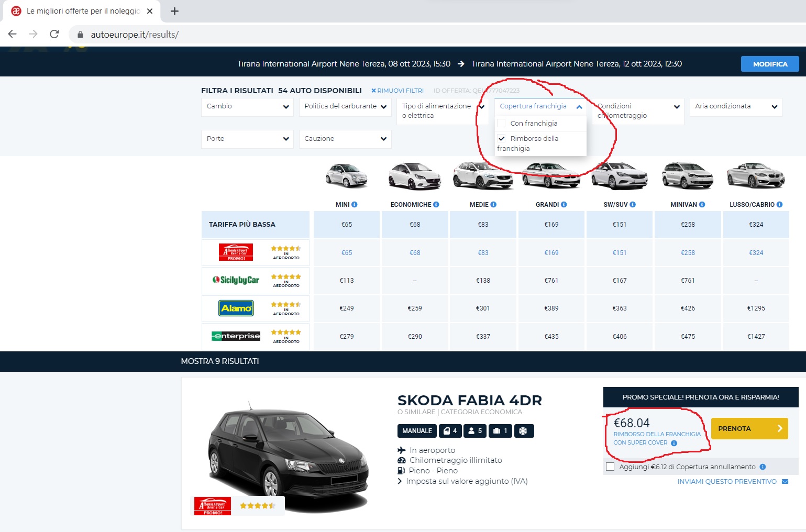The width and height of the screenshot is (806, 532).
Task: Click Alamo €1295 Lusso/Cabrio price
Action: 756,308
